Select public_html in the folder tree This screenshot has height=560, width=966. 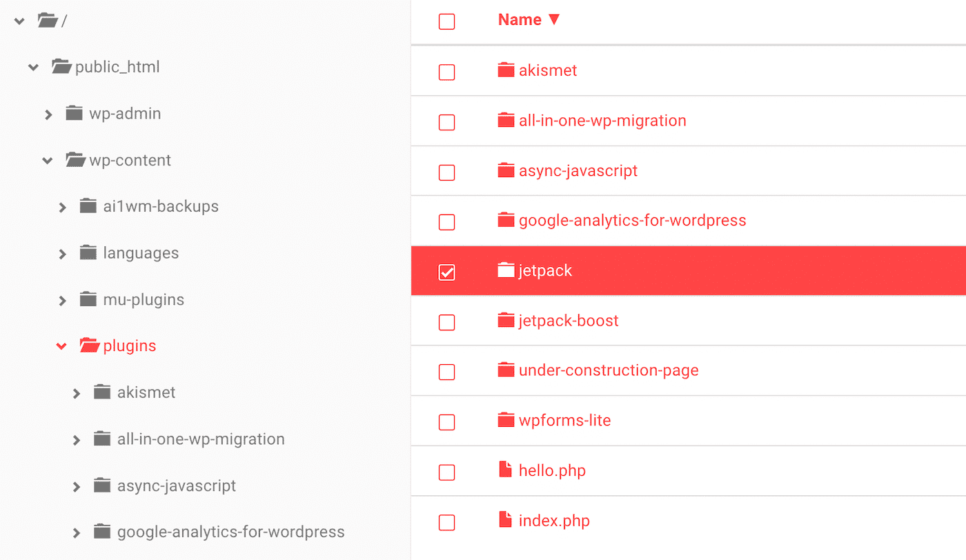point(117,67)
